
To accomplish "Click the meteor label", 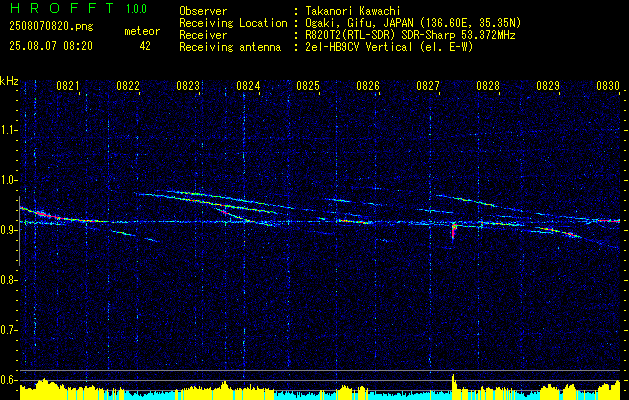I will [142, 31].
